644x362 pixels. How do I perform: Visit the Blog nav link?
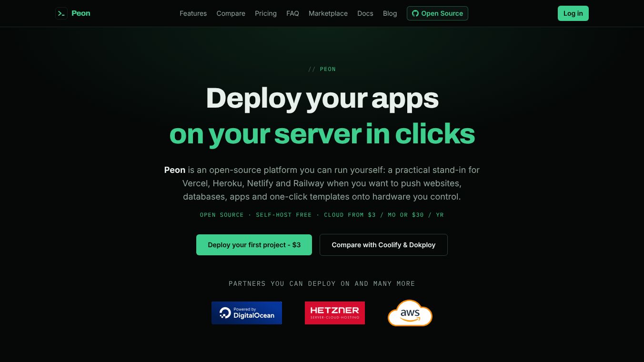(x=390, y=13)
